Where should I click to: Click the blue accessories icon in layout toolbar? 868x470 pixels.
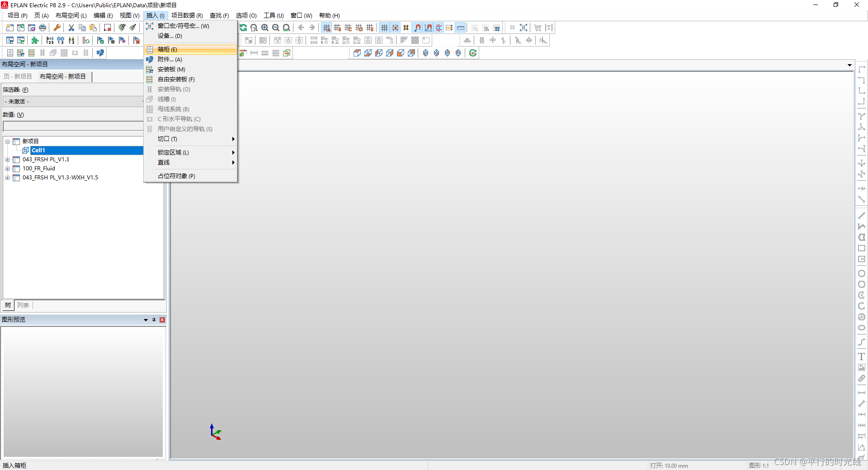100,53
